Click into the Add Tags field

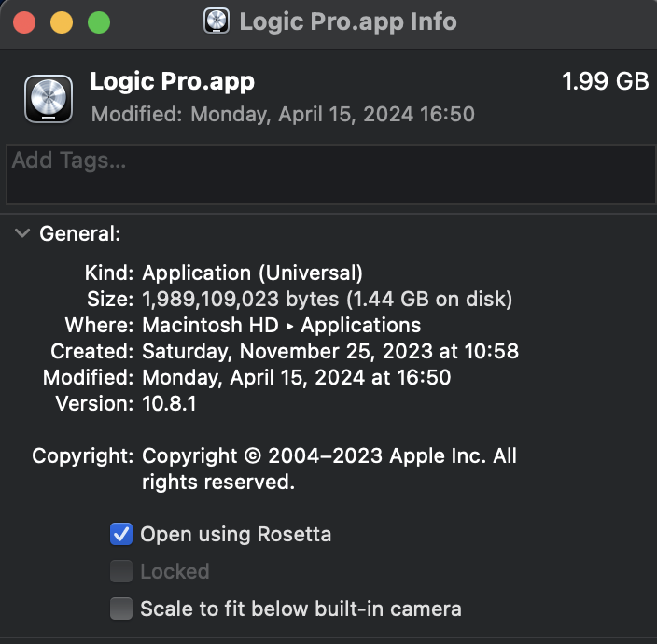pos(330,175)
